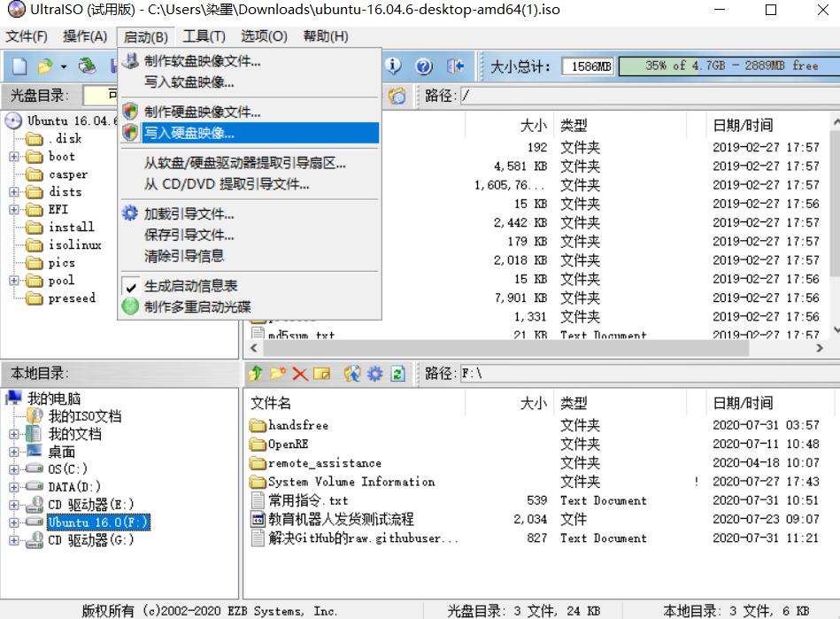Select the isolinux folder in tree
Viewport: 840px width, 619px height.
pyautogui.click(x=74, y=245)
